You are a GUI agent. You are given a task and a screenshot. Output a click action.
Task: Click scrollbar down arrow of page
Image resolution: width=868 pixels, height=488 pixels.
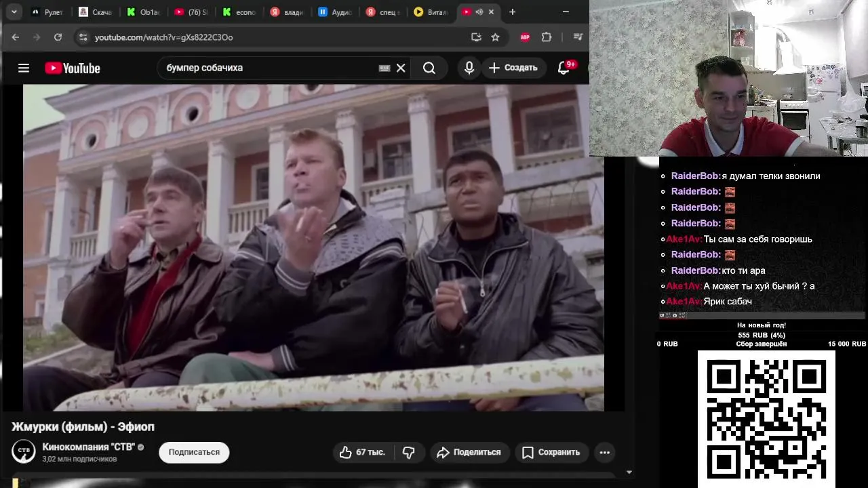coord(629,472)
